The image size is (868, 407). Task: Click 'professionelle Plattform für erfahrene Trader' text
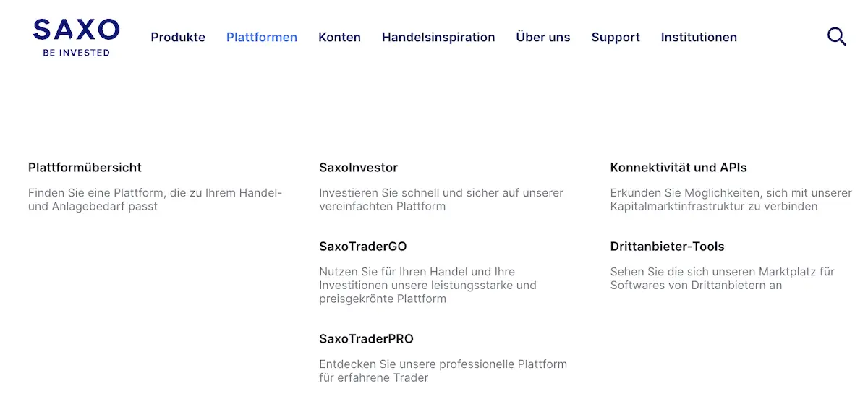[443, 371]
